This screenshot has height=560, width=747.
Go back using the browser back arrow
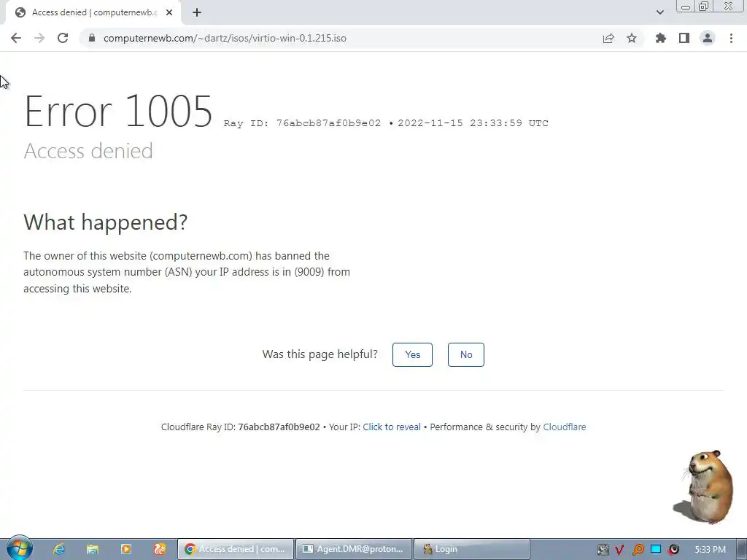tap(16, 38)
